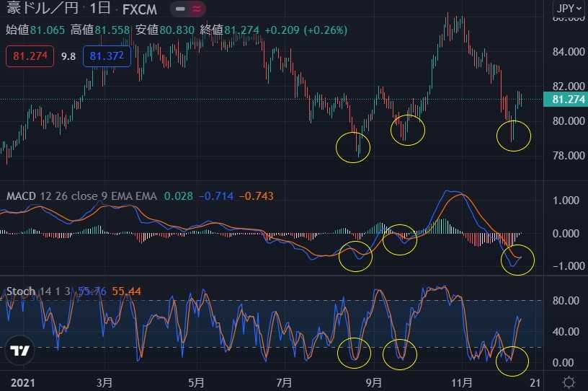Click the 始値 open value 81.065

pyautogui.click(x=48, y=30)
